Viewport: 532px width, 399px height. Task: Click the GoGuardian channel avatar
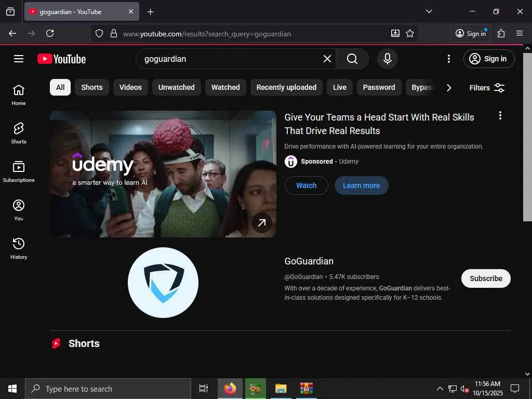(x=163, y=283)
